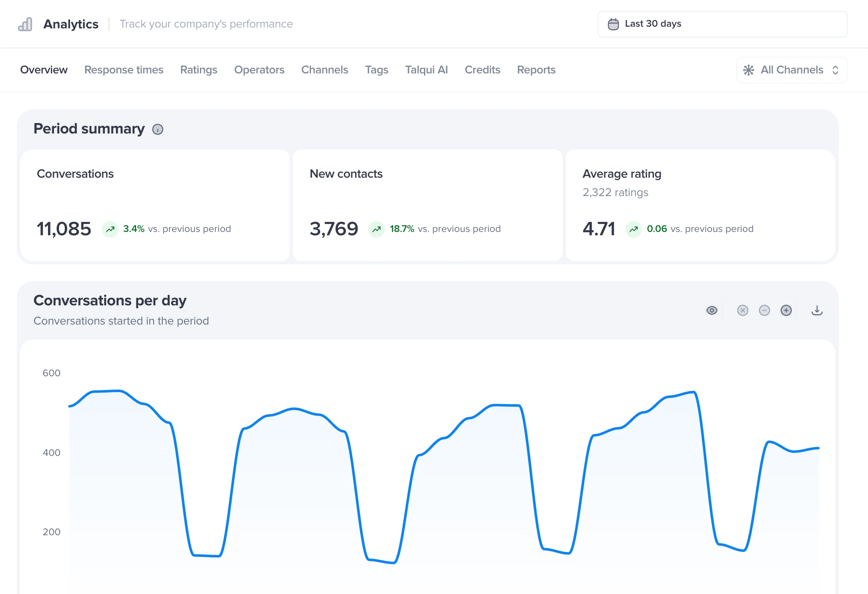Click the All Channels asterisk icon
The height and width of the screenshot is (594, 868).
click(x=749, y=70)
